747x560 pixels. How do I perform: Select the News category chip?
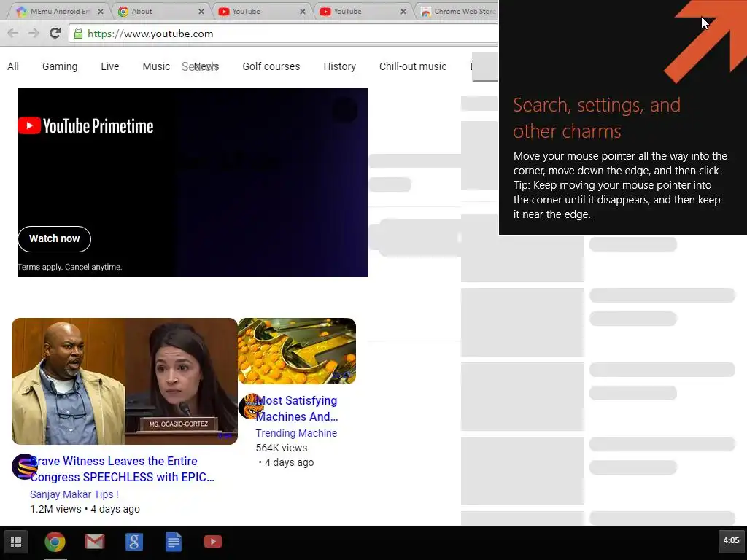point(206,66)
